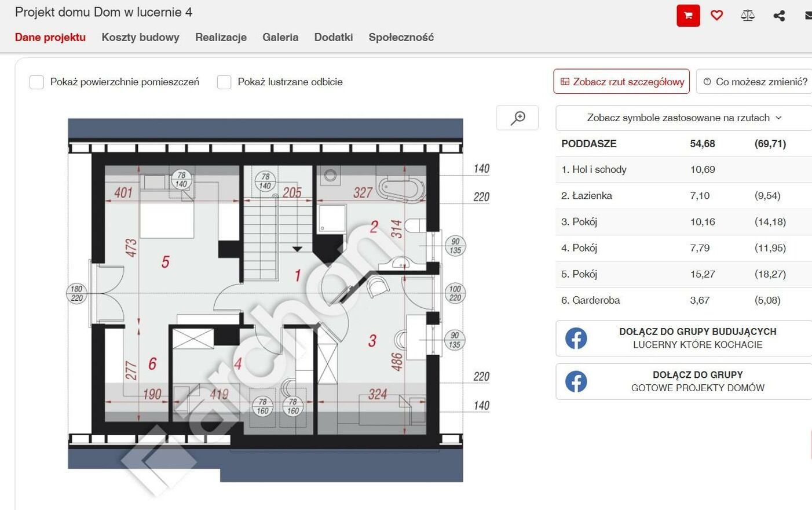
Task: Click the envelope icon at top right
Action: 808,16
